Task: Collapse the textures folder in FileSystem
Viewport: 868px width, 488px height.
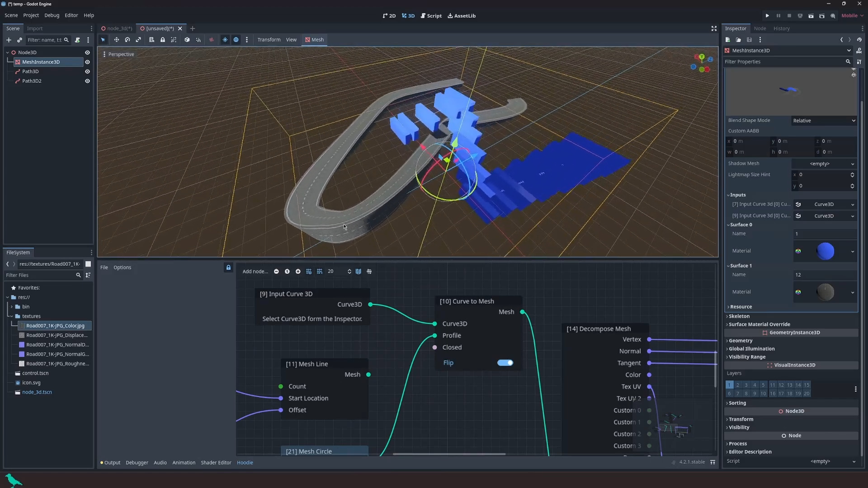Action: [x=11, y=316]
